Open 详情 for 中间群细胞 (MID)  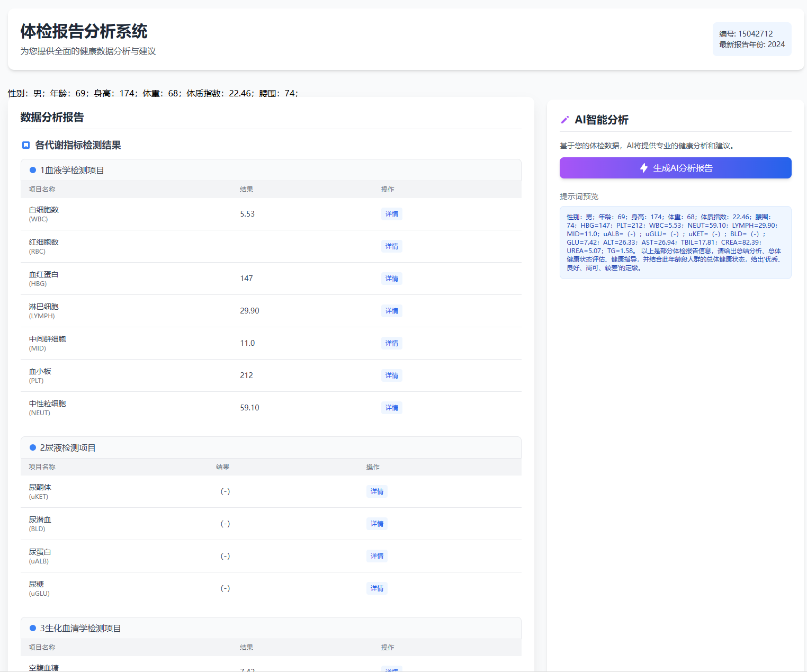(x=391, y=343)
